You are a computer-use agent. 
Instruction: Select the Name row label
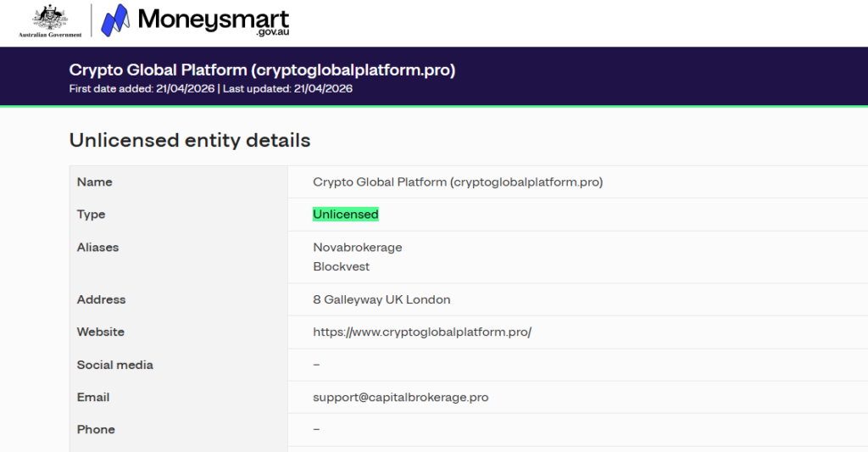coord(95,181)
